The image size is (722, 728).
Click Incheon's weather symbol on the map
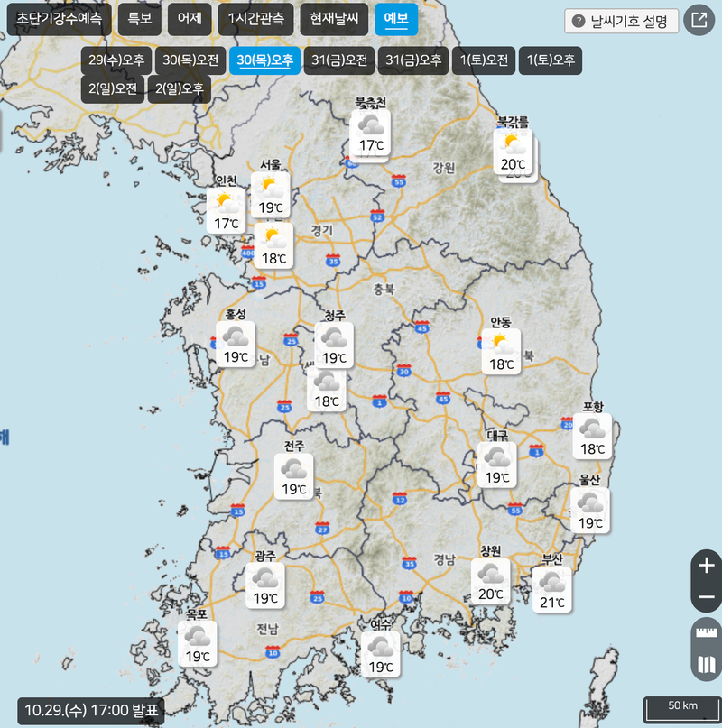(x=224, y=206)
